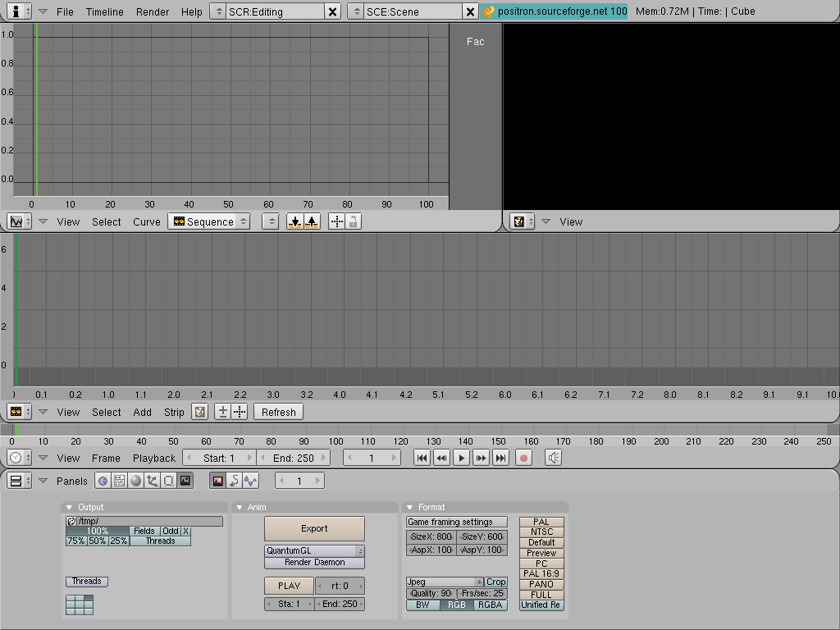This screenshot has width=840, height=630.
Task: Collapse the Anim panel
Action: (x=239, y=507)
